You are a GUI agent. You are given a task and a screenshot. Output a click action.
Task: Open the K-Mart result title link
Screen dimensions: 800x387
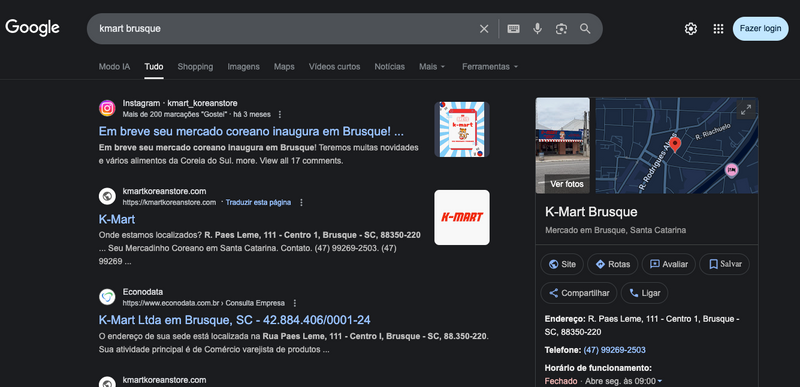click(117, 219)
